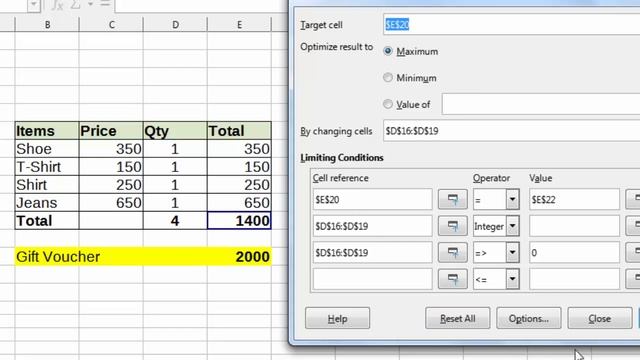
Task: Click cell reference field in the Integer row
Action: pos(372,226)
